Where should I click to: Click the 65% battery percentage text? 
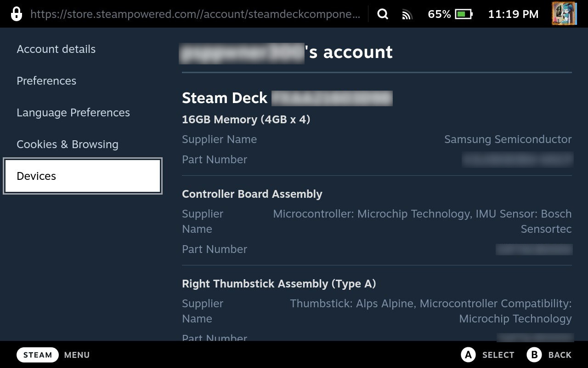click(439, 14)
